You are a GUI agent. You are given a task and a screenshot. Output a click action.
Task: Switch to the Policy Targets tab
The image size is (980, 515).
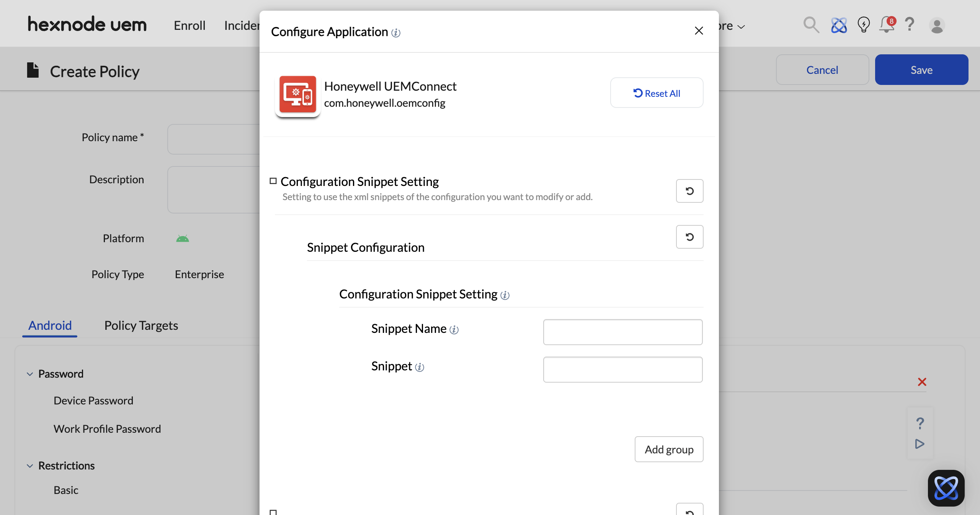coord(141,325)
